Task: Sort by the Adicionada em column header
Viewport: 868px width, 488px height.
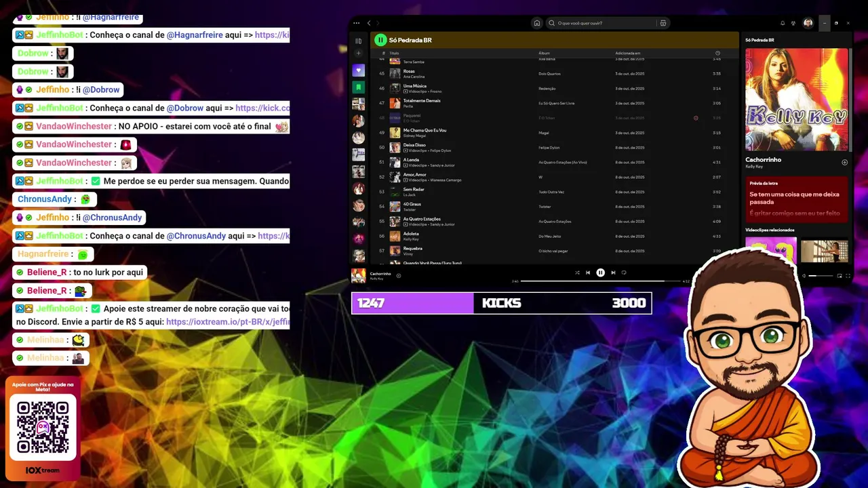Action: (x=627, y=53)
